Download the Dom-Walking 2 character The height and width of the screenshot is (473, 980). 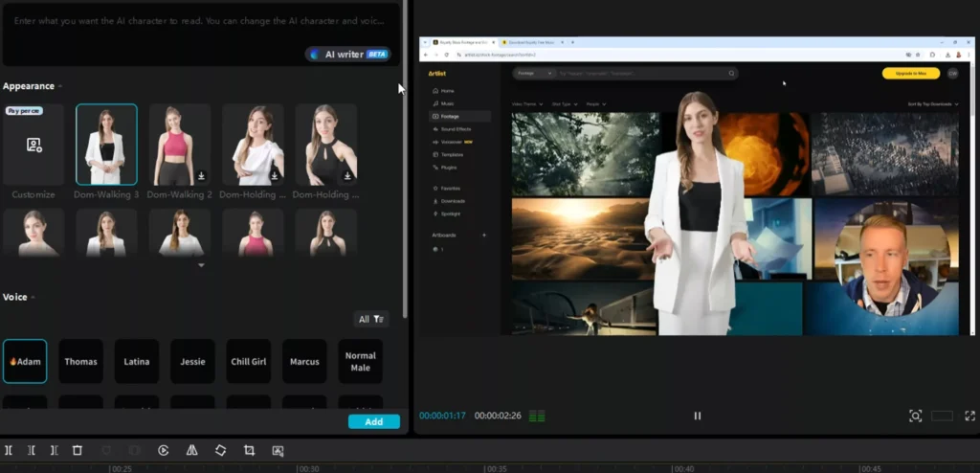(x=201, y=176)
